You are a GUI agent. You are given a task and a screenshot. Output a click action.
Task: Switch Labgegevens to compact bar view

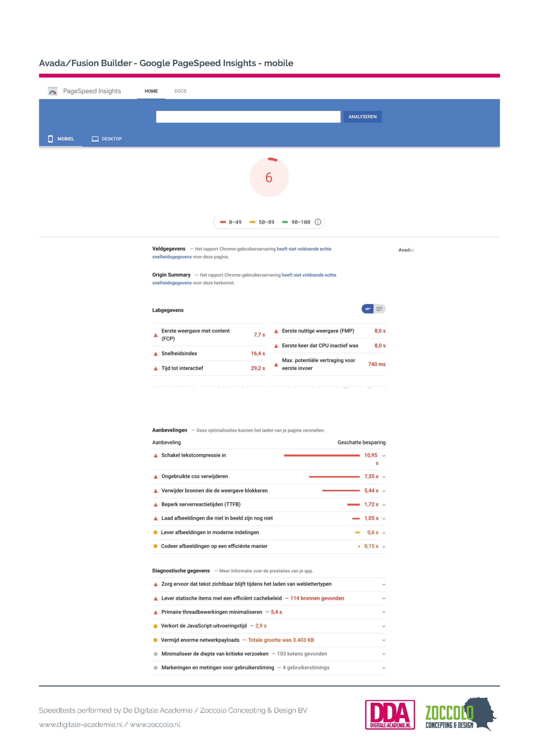[367, 309]
